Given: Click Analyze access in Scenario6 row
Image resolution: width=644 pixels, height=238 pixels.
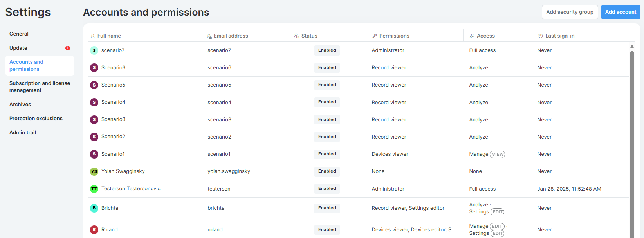Looking at the screenshot, I should (478, 68).
